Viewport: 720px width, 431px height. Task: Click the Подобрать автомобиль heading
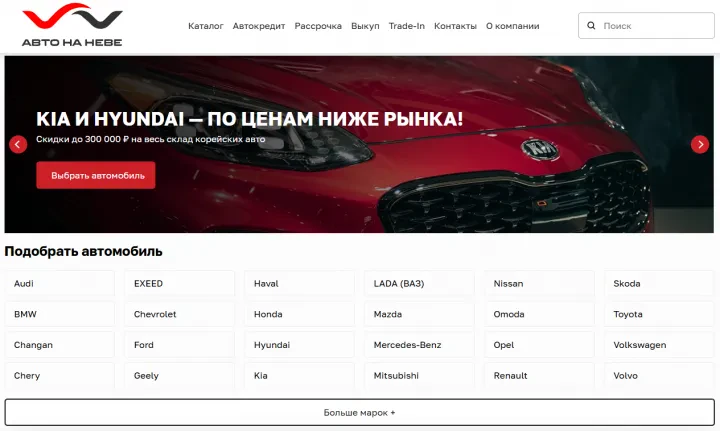coord(84,252)
